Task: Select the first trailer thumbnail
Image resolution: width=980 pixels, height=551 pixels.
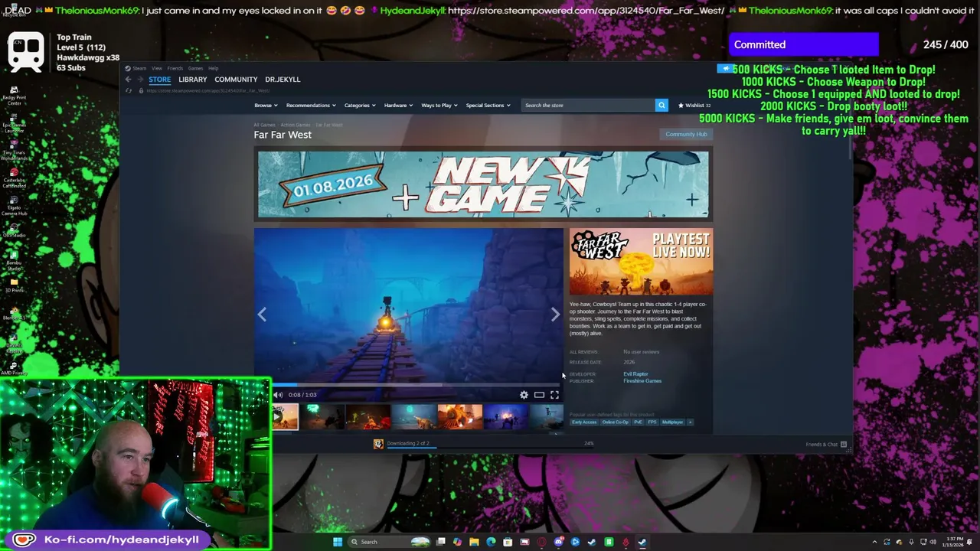Action: (x=285, y=417)
